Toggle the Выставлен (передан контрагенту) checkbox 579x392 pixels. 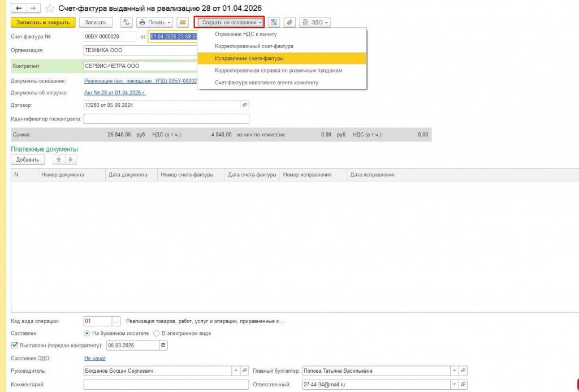[x=15, y=346]
